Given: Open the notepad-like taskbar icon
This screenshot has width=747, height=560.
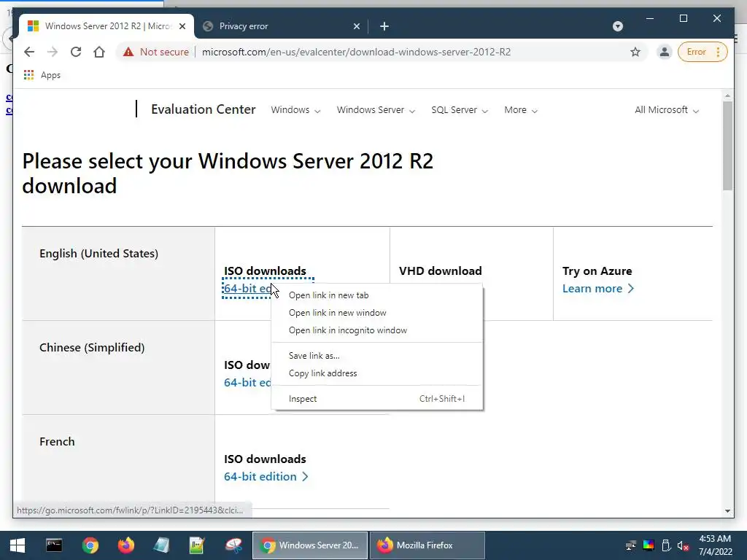Looking at the screenshot, I should click(x=161, y=545).
